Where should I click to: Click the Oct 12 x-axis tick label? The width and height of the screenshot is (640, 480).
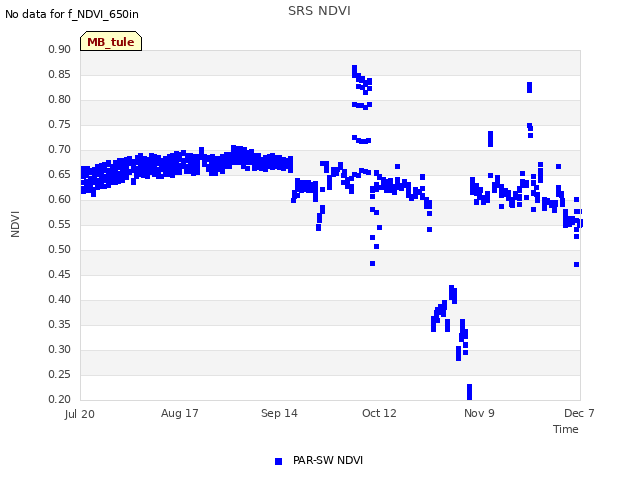(379, 413)
